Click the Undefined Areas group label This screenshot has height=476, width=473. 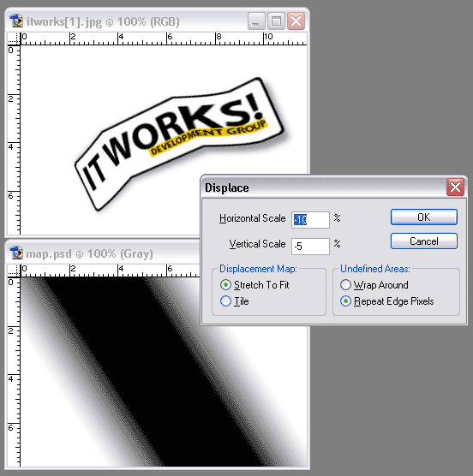[x=374, y=269]
